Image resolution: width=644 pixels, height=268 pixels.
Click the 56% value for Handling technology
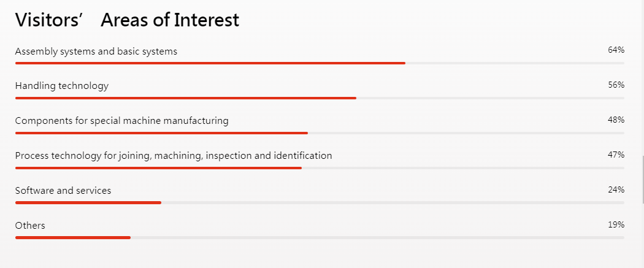pyautogui.click(x=616, y=85)
